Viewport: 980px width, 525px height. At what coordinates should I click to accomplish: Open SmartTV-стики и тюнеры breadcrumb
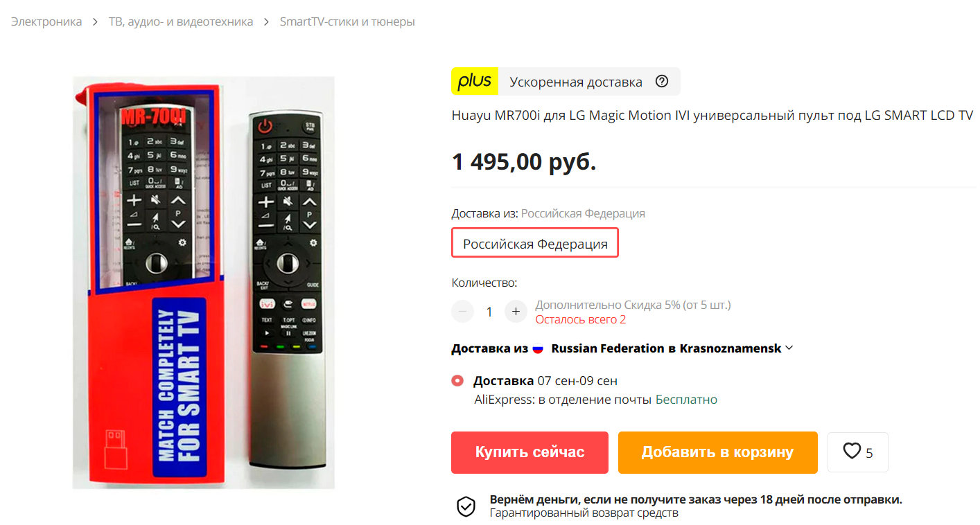click(x=347, y=21)
